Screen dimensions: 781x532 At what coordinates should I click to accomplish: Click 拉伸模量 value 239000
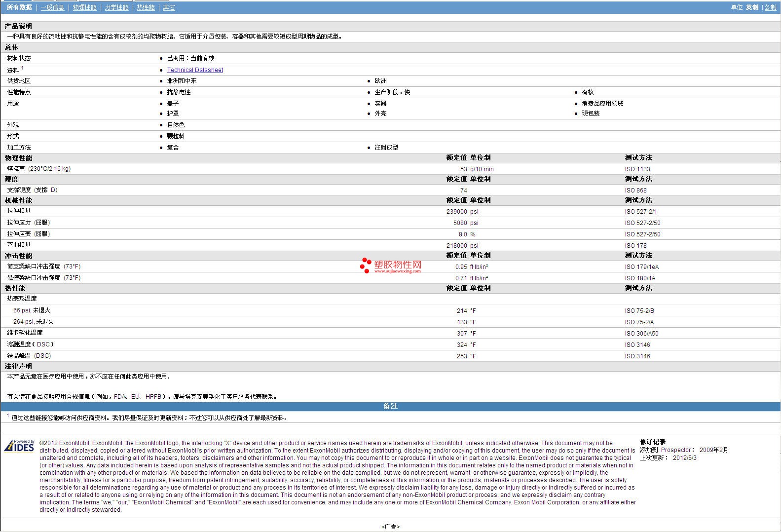coord(457,212)
